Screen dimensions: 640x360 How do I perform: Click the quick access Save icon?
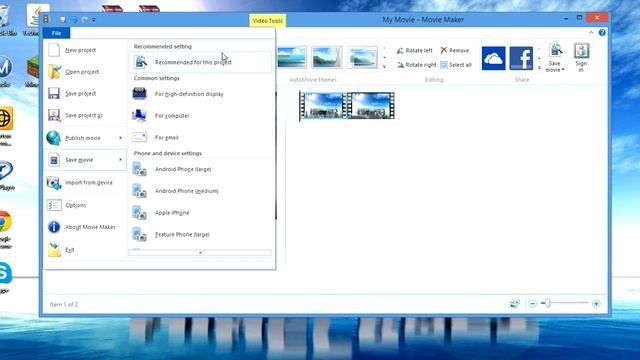click(62, 20)
